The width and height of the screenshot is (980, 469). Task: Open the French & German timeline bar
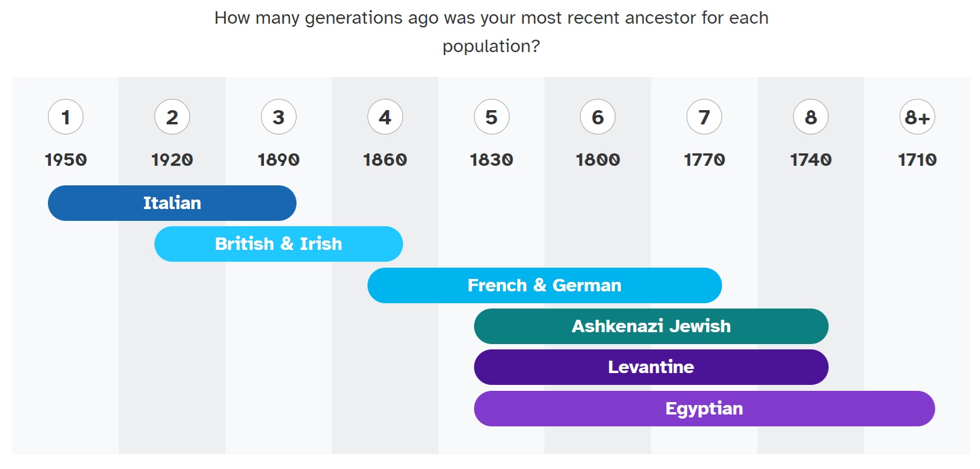point(544,285)
